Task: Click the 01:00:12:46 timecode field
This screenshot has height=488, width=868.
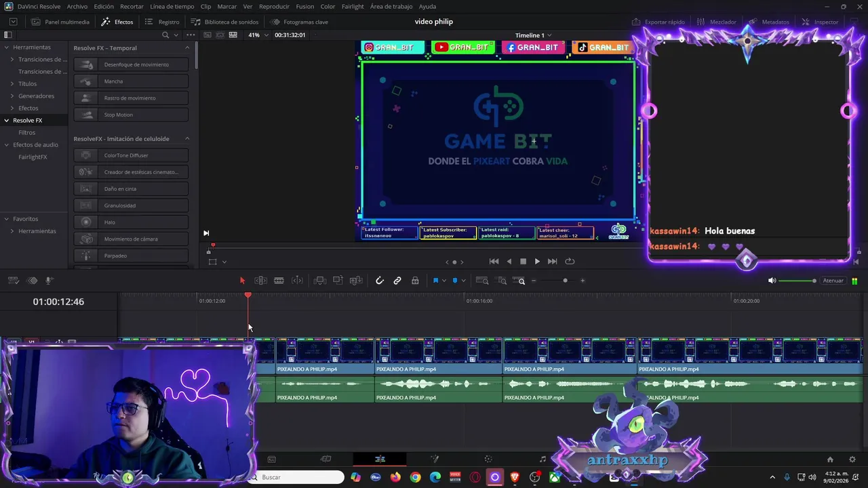Action: 58,302
